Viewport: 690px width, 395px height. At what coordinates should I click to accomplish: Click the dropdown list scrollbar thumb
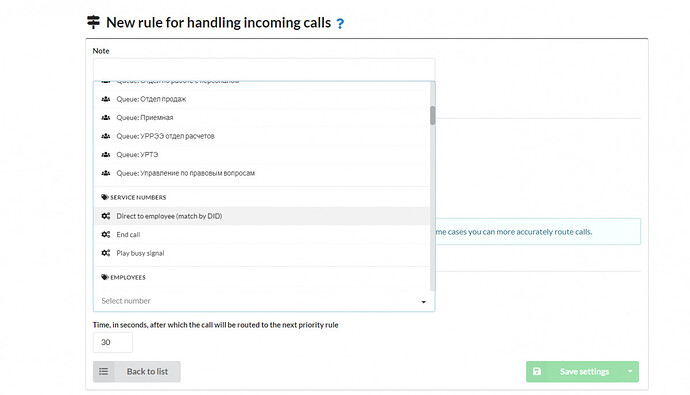(433, 115)
